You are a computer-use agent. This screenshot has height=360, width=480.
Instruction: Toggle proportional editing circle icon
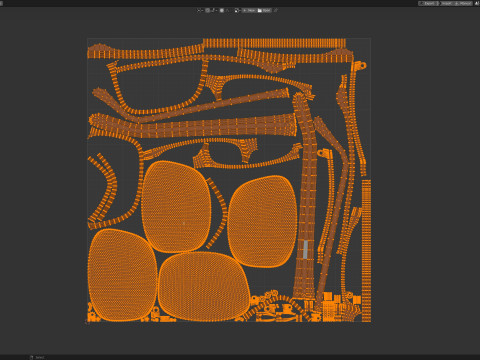point(222,10)
